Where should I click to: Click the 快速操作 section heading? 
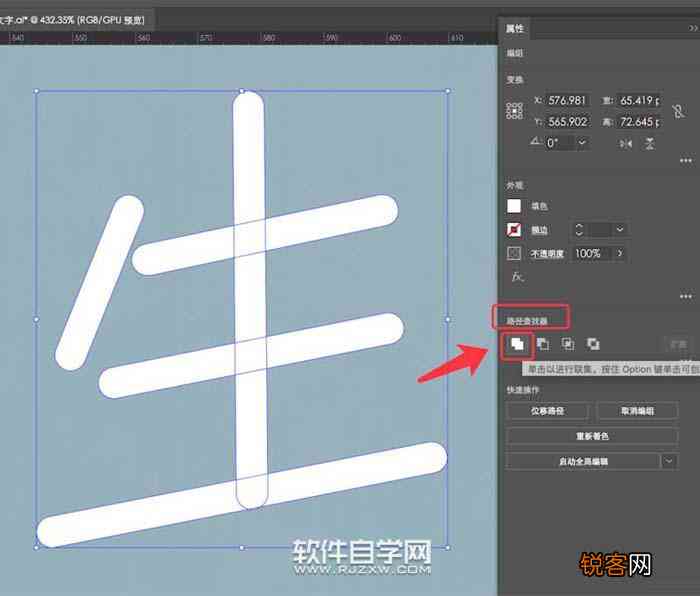point(523,390)
